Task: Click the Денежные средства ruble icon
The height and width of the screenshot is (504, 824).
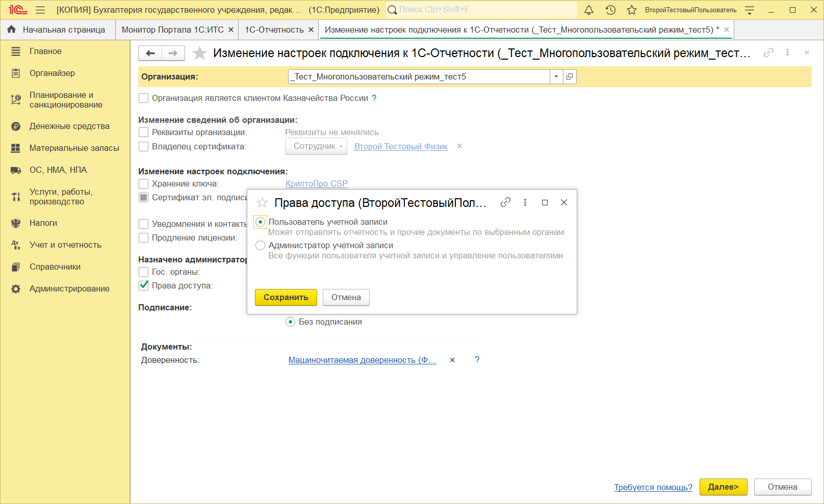Action: click(16, 126)
